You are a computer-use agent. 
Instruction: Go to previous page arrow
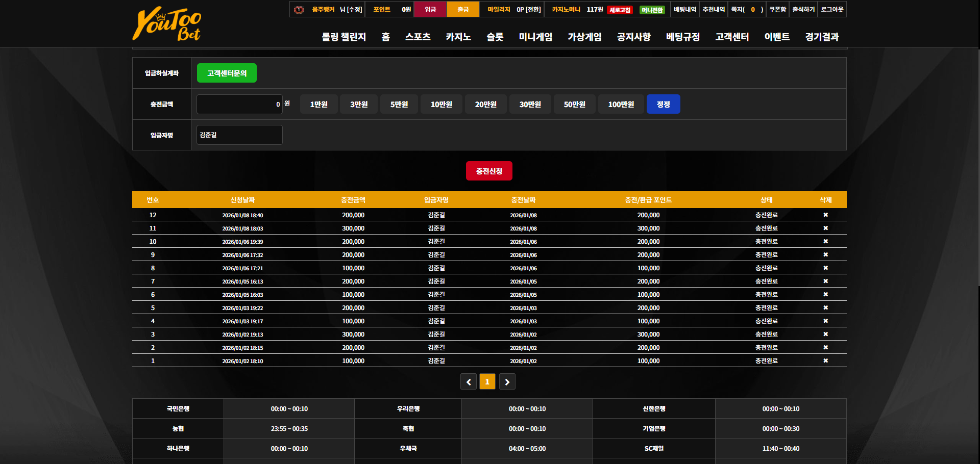tap(469, 381)
